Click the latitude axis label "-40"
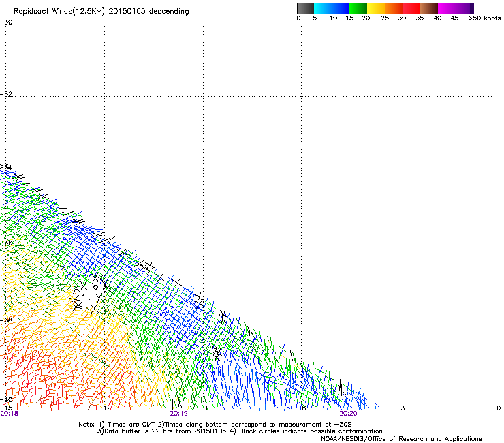 (x=6, y=400)
